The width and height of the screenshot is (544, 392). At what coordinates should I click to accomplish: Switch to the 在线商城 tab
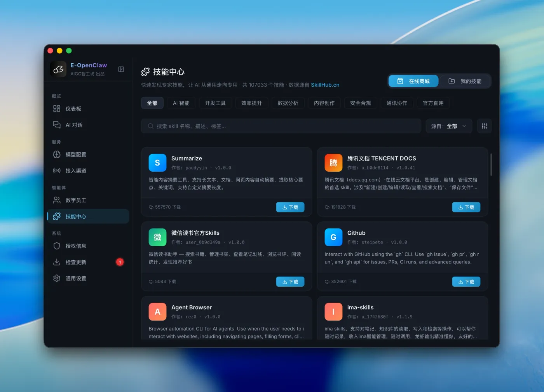coord(413,81)
